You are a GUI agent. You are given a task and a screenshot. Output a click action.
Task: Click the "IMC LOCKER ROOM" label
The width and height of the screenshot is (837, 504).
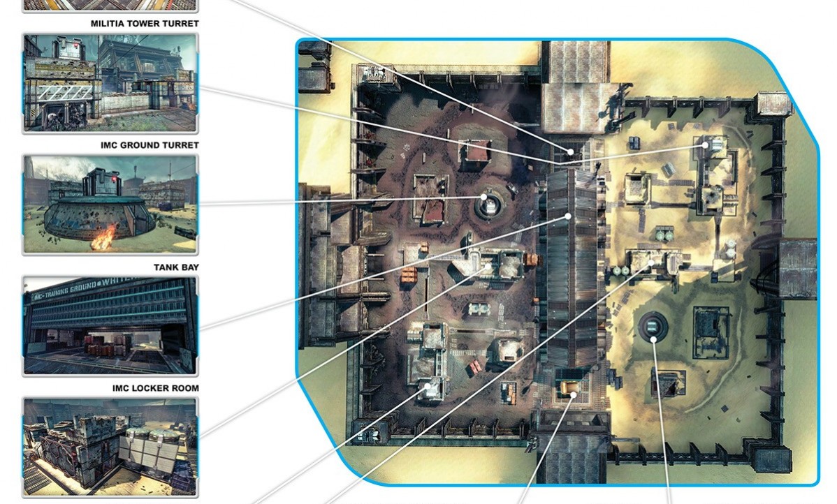point(155,388)
